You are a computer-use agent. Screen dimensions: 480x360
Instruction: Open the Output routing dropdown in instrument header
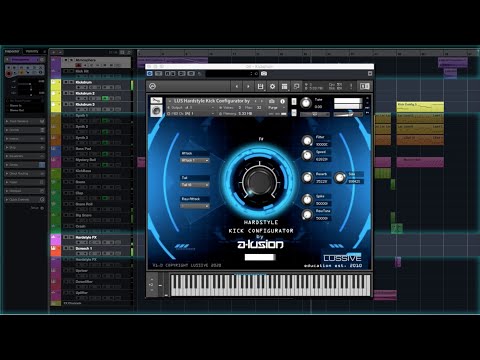[x=192, y=107]
